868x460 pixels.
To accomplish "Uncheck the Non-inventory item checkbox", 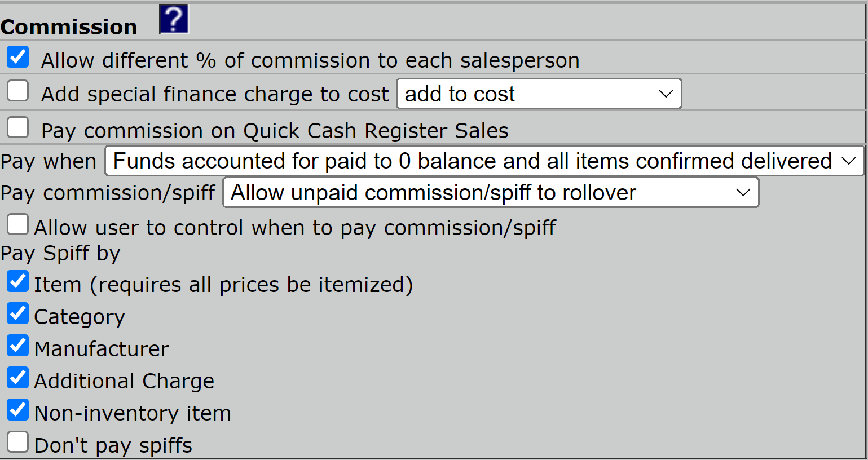I will tap(18, 410).
